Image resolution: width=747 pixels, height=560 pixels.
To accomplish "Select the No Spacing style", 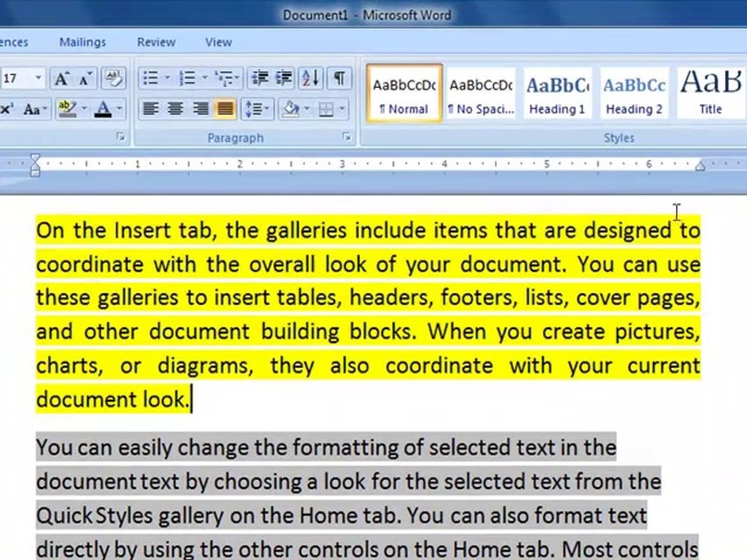I will click(481, 94).
